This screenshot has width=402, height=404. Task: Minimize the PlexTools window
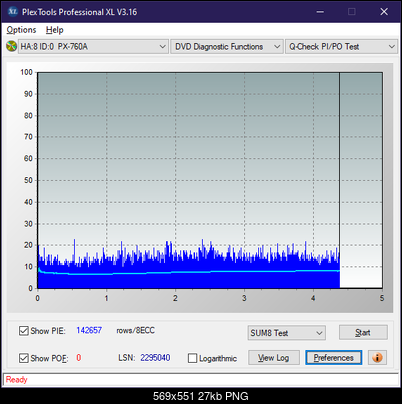tap(320, 12)
